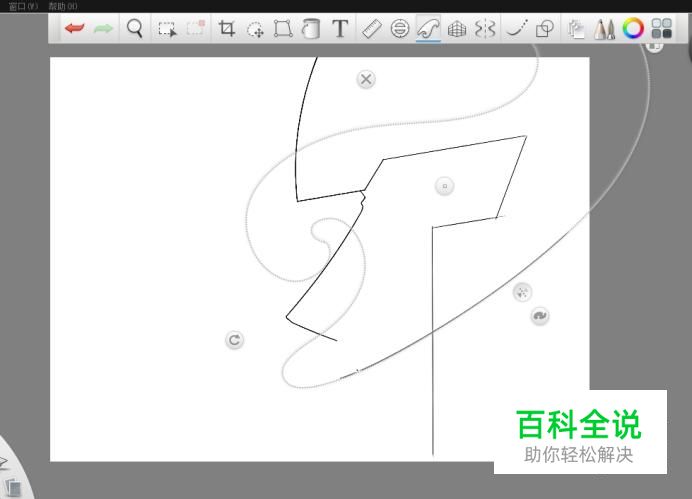Open the Color Wheel editor
The image size is (692, 499).
(633, 29)
